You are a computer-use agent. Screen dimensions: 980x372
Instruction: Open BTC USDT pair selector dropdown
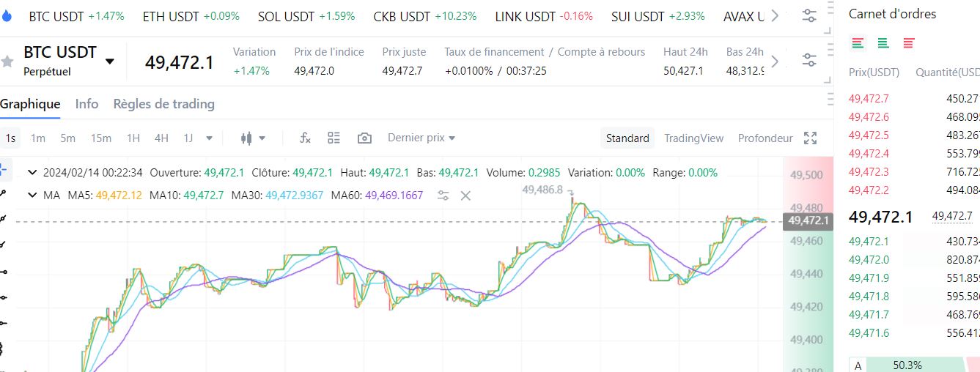click(110, 62)
